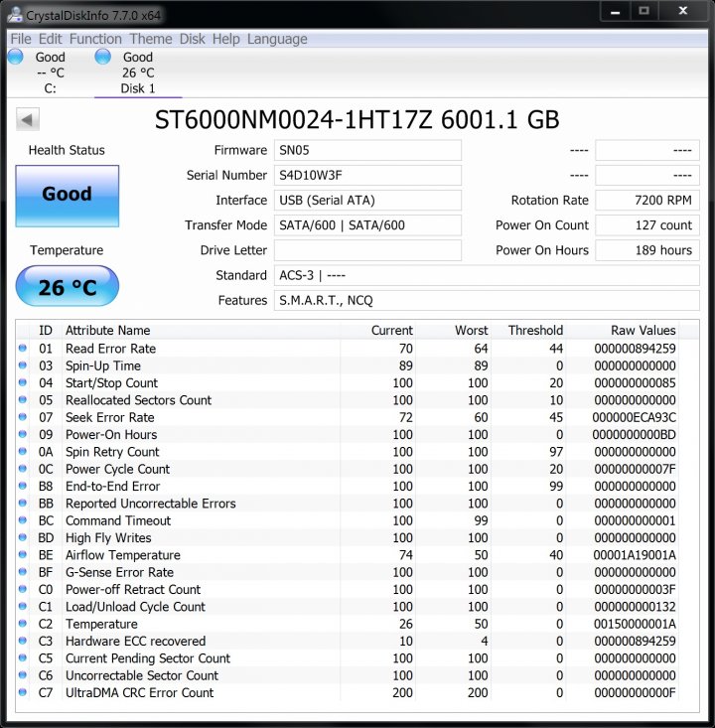
Task: Select the C: drive status orb
Action: [15, 57]
